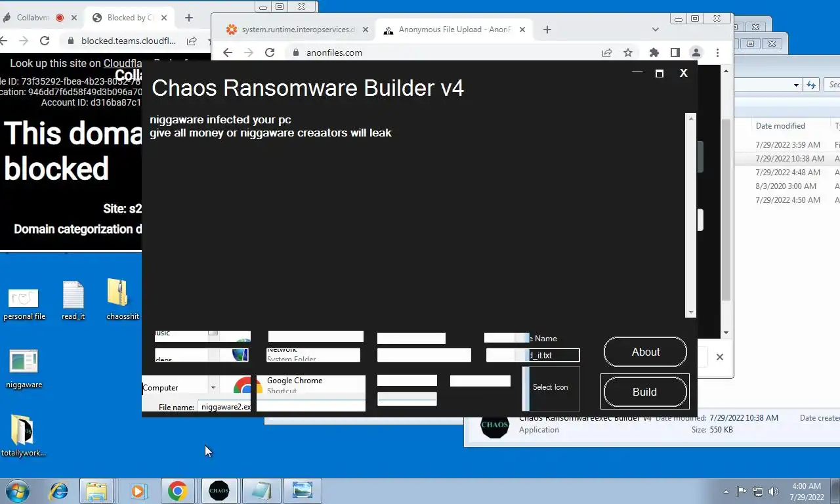
Task: Click the blocked.teams.cloudfl... address bar
Action: pyautogui.click(x=128, y=41)
